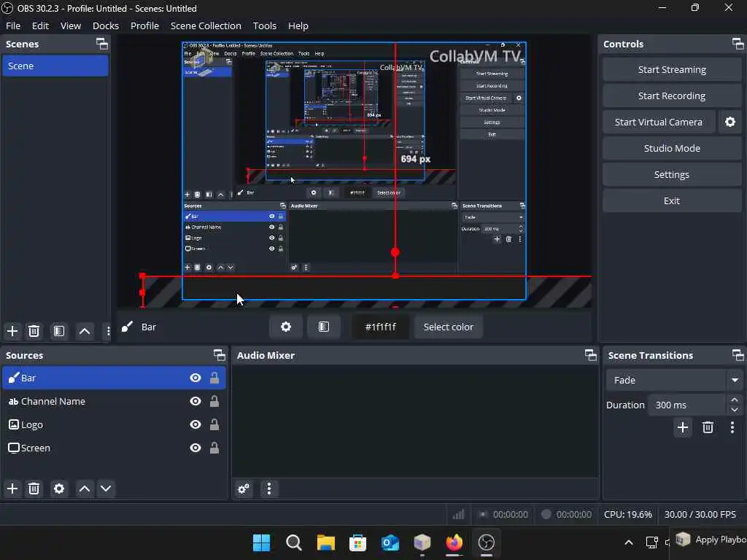Move the scene up in the Scenes list
747x560 pixels.
point(85,331)
